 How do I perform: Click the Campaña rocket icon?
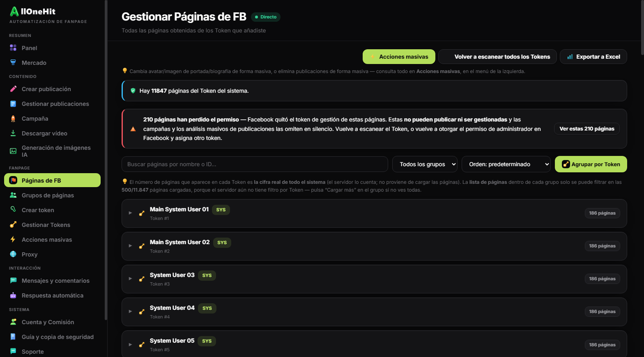tap(13, 119)
